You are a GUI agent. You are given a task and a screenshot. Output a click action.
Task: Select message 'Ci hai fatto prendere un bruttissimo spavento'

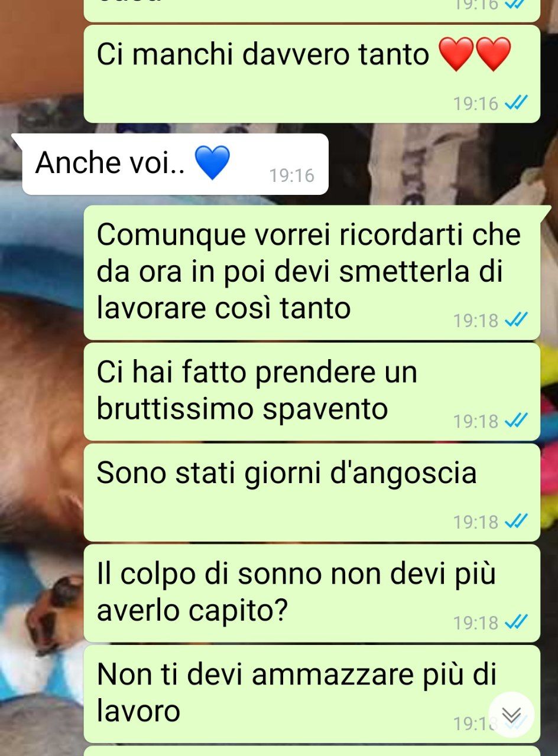click(x=312, y=392)
